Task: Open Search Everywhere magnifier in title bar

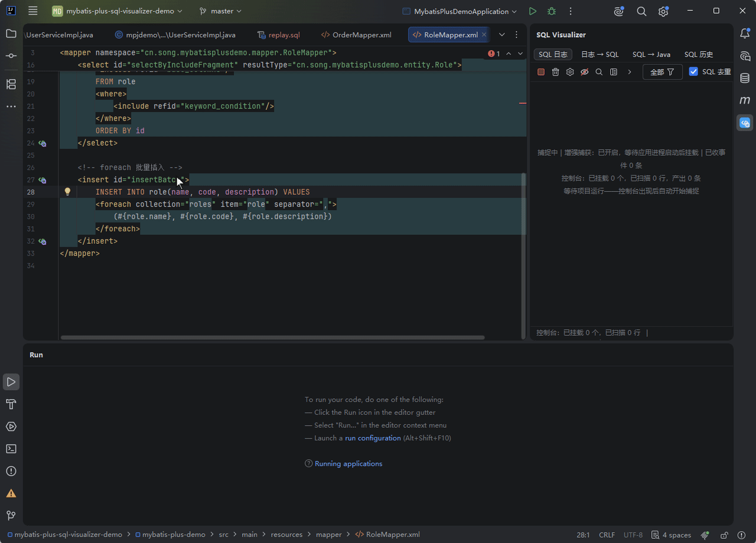Action: tap(641, 11)
